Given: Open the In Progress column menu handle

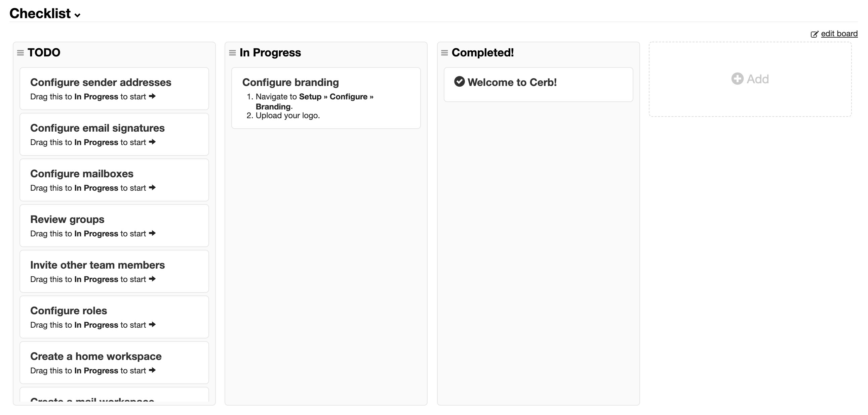Looking at the screenshot, I should coord(232,53).
